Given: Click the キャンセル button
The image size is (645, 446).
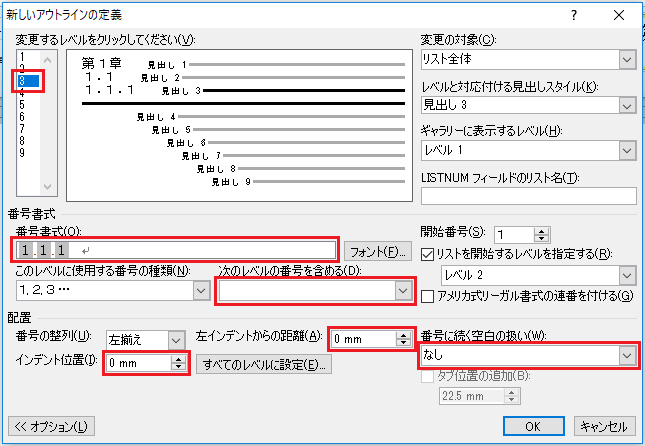Looking at the screenshot, I should pyautogui.click(x=604, y=426).
